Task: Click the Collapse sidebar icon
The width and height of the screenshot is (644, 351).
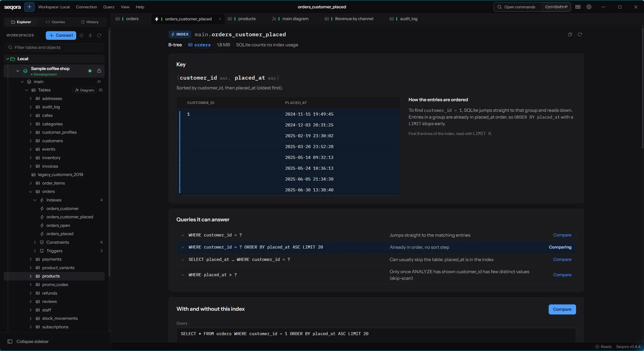Action: pos(10,341)
